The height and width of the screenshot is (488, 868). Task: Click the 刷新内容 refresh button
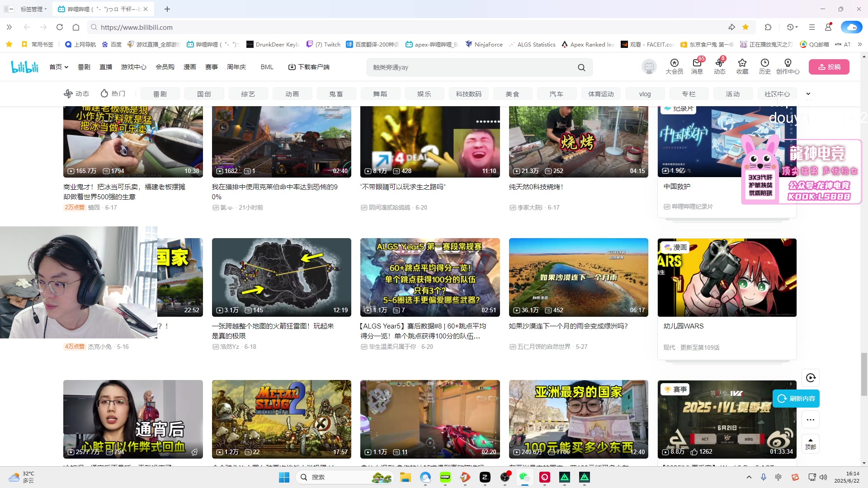796,399
